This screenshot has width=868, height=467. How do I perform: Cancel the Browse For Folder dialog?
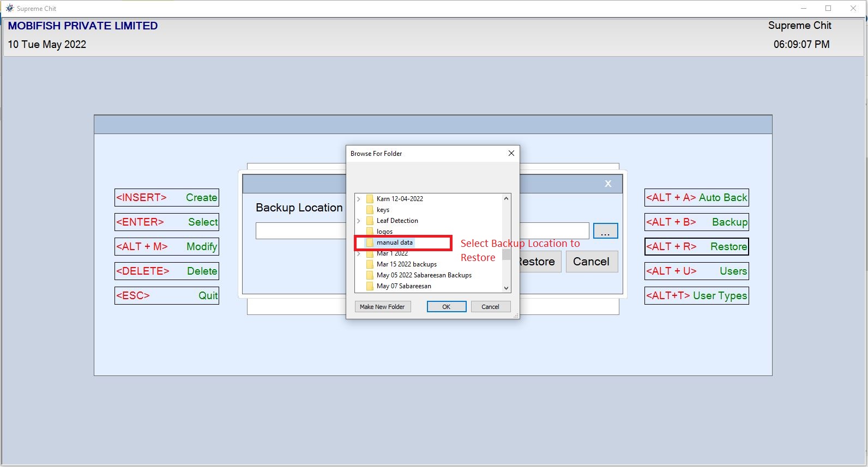[491, 307]
